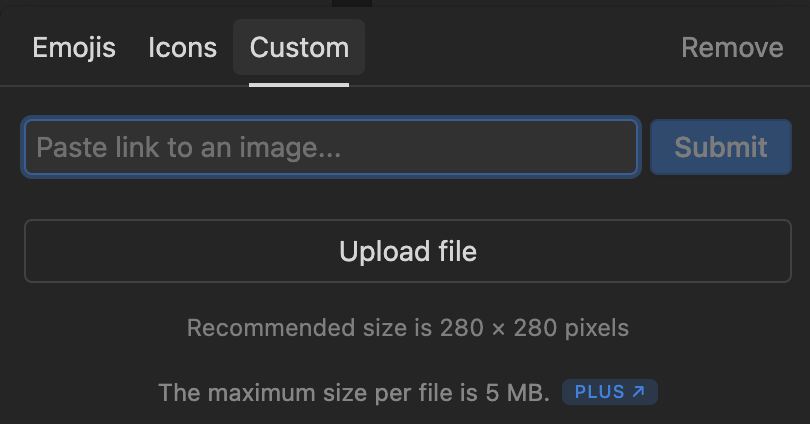
Task: Open the Icons tab
Action: click(182, 47)
